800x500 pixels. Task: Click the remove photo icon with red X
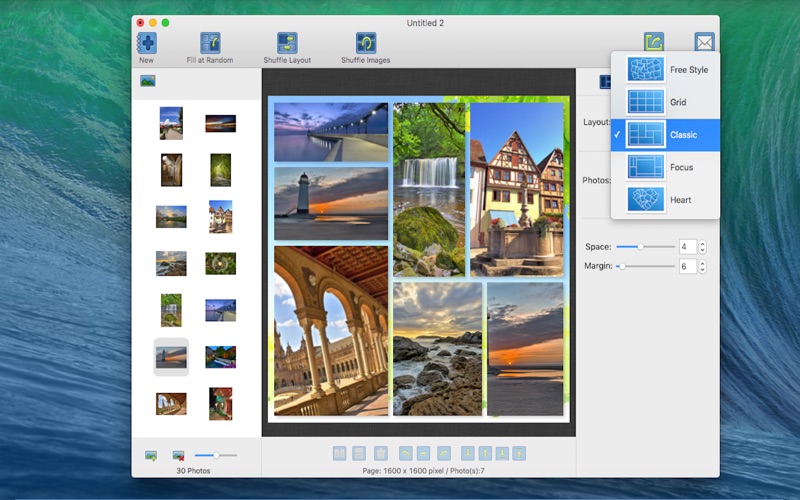coord(178,455)
